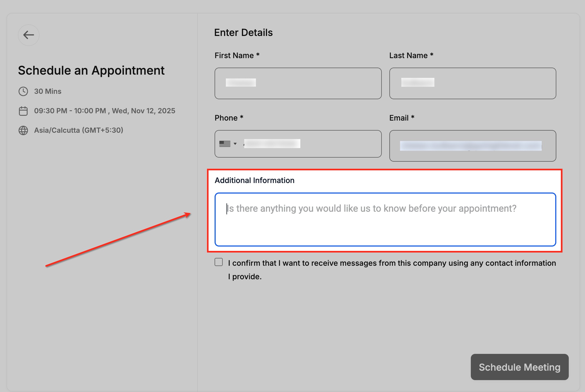Click the 30 Mins duration label
The height and width of the screenshot is (392, 585).
[x=48, y=91]
